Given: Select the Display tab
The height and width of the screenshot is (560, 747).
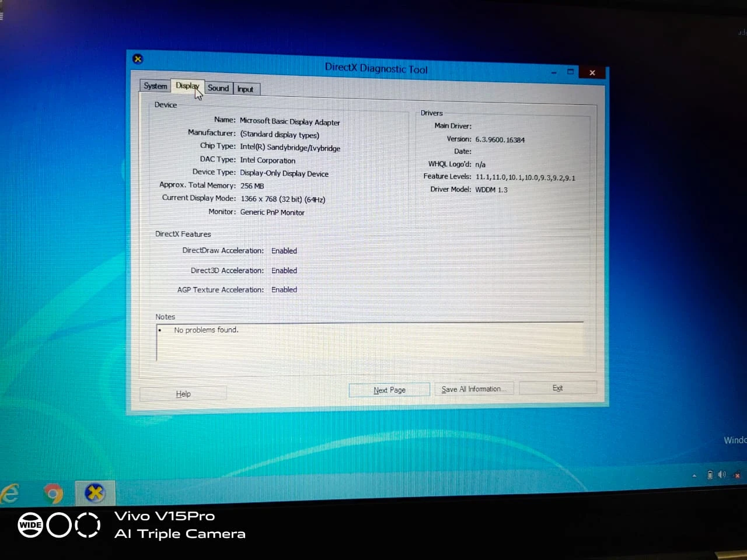Looking at the screenshot, I should click(187, 86).
